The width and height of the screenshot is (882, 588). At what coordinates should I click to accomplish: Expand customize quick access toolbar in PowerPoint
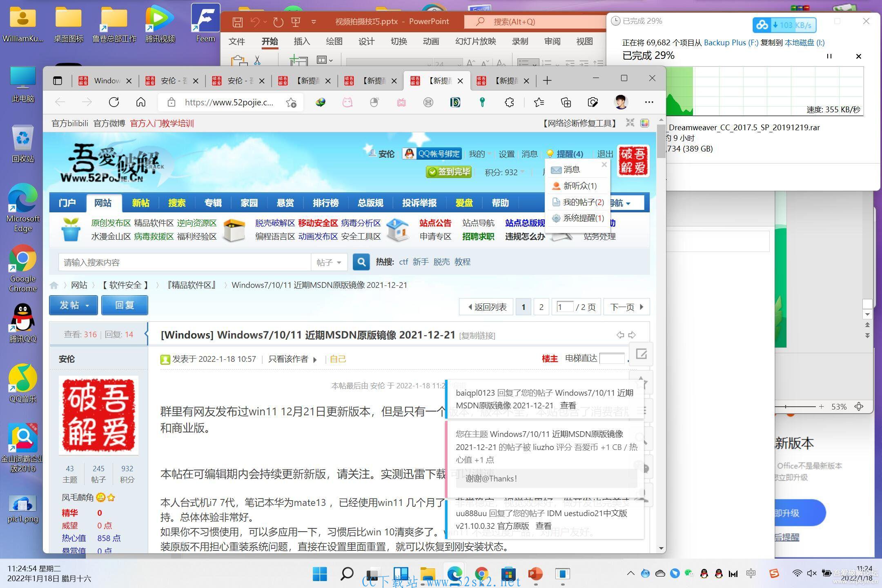(314, 22)
